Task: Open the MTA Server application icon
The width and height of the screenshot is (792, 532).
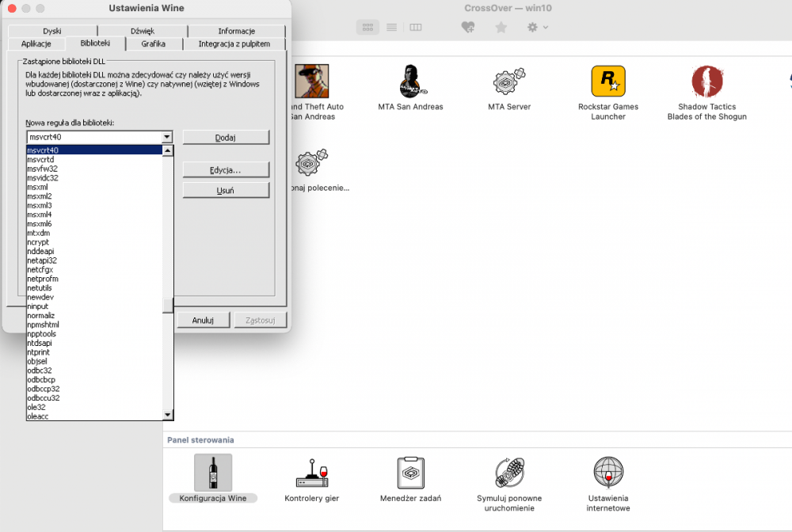Action: click(x=509, y=81)
